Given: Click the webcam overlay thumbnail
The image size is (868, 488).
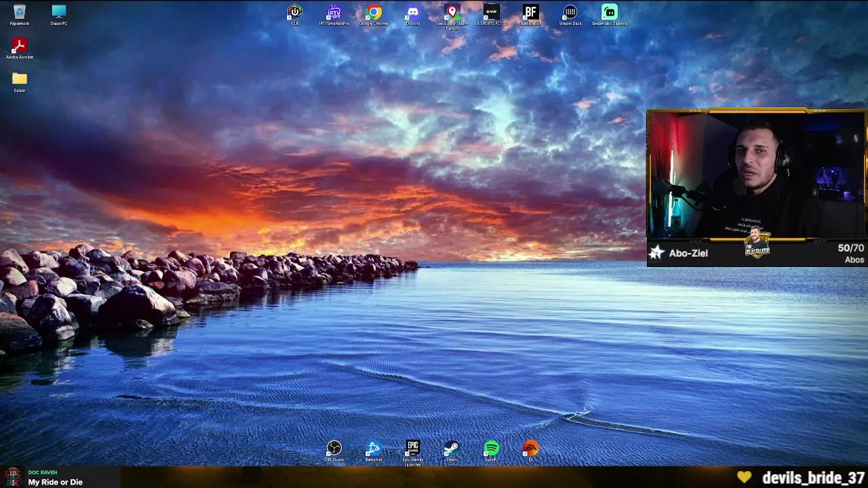Looking at the screenshot, I should (757, 176).
